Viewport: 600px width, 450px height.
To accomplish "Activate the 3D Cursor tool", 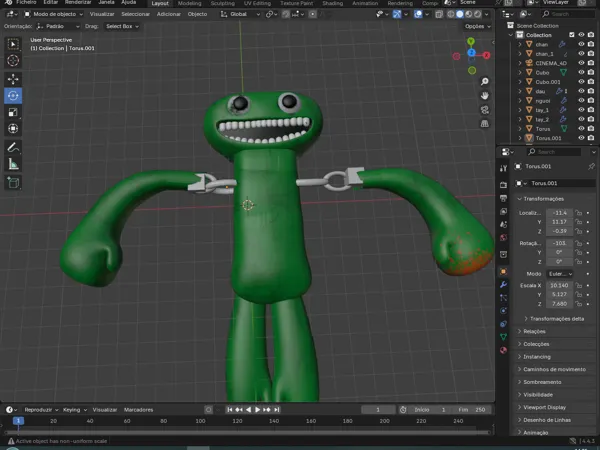I will 13,60.
